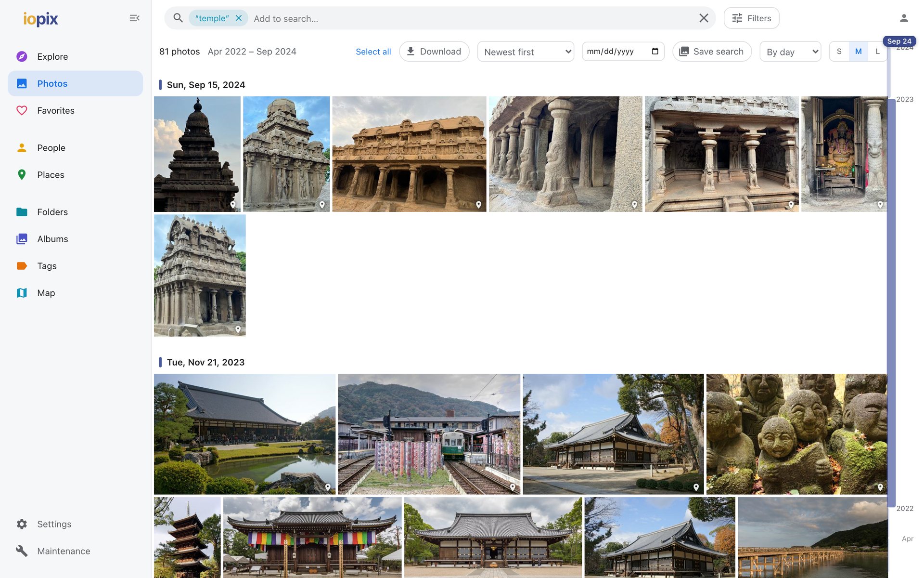Open the Tags label icon
This screenshot has width=924, height=578.
(x=22, y=266)
